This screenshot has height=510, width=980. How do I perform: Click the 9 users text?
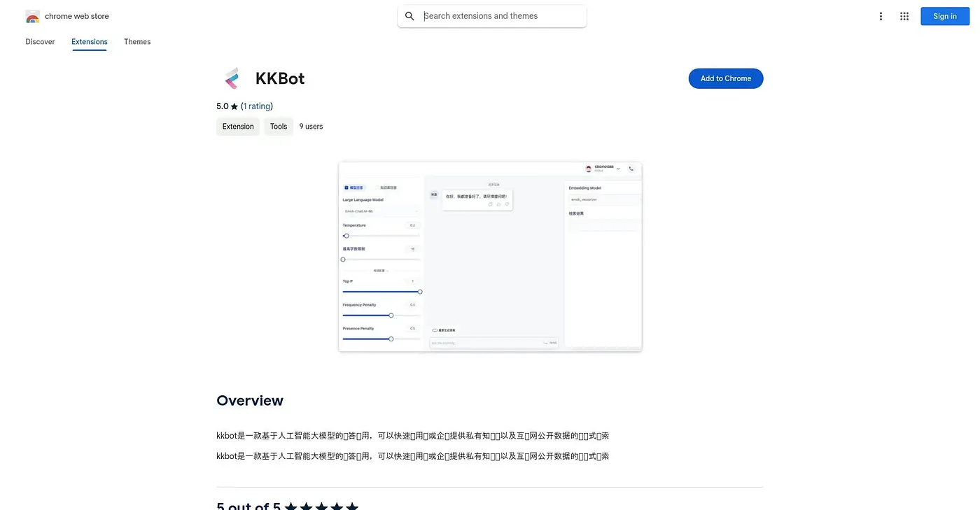point(311,127)
